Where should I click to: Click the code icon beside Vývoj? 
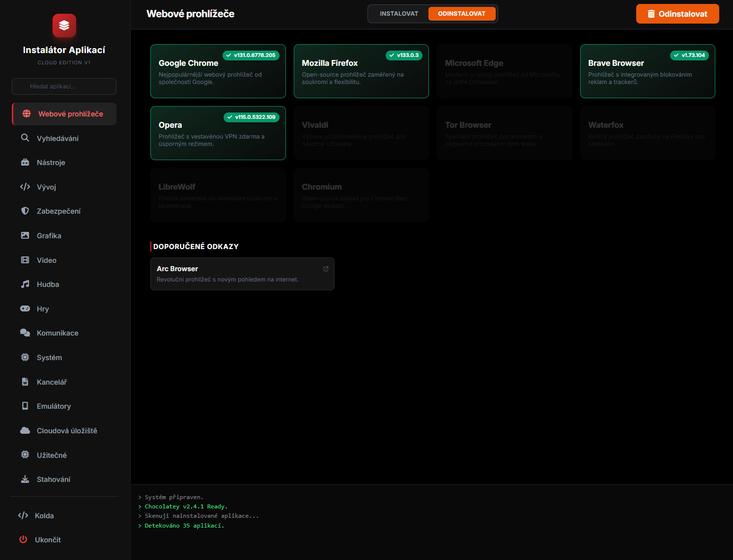(25, 187)
